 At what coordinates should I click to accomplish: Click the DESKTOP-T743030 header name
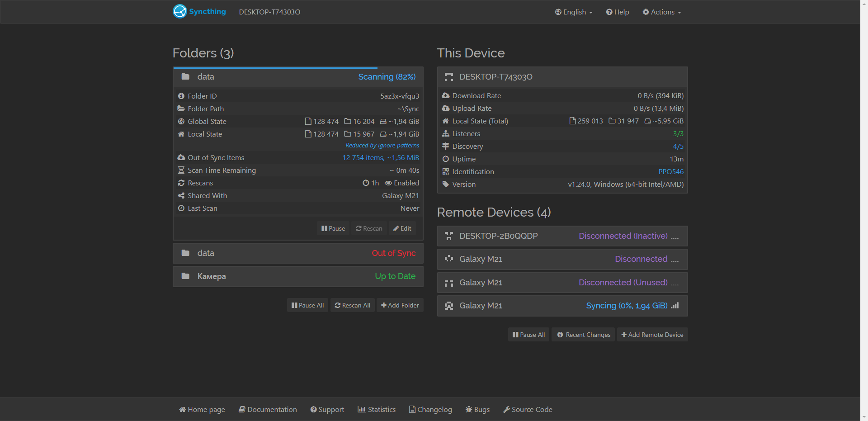[496, 77]
